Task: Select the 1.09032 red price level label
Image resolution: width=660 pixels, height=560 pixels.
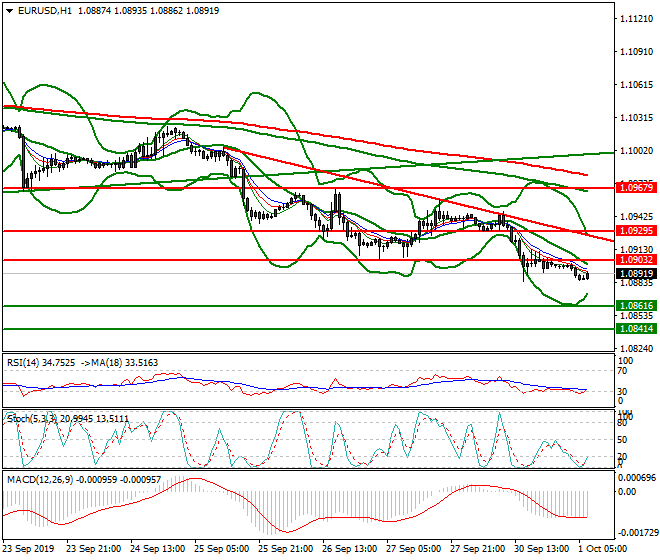Action: (x=636, y=260)
